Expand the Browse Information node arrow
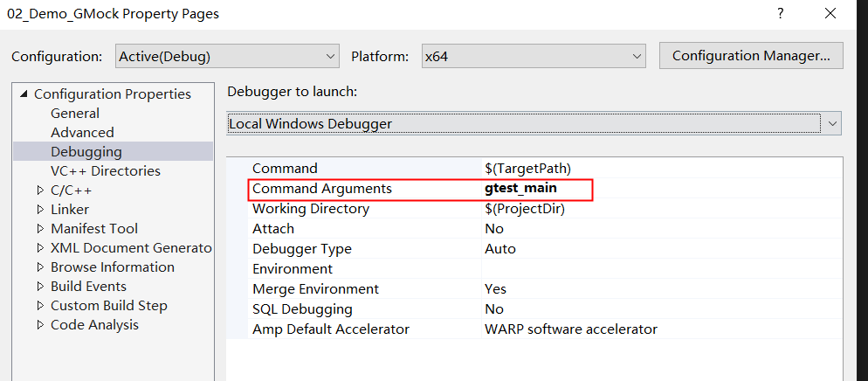868x381 pixels. tap(40, 267)
